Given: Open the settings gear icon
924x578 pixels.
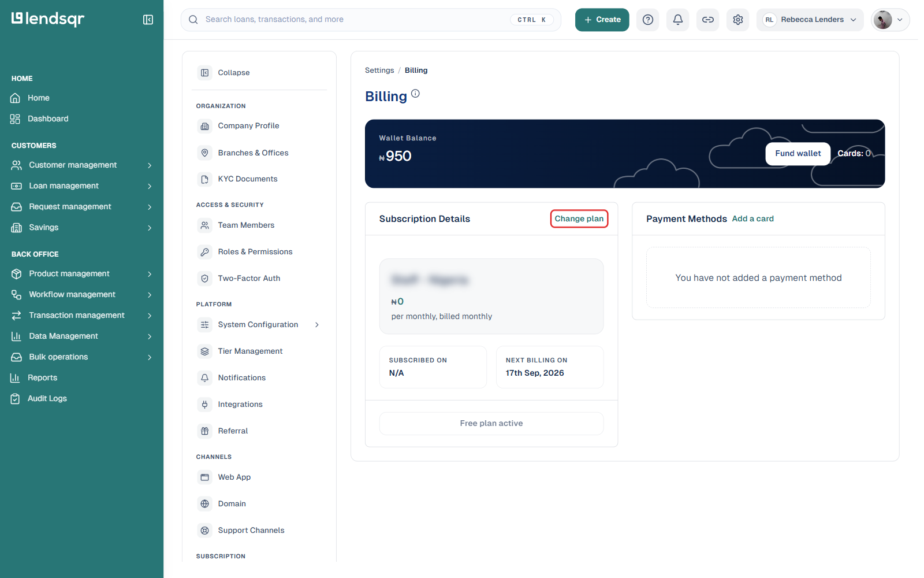Looking at the screenshot, I should point(738,20).
